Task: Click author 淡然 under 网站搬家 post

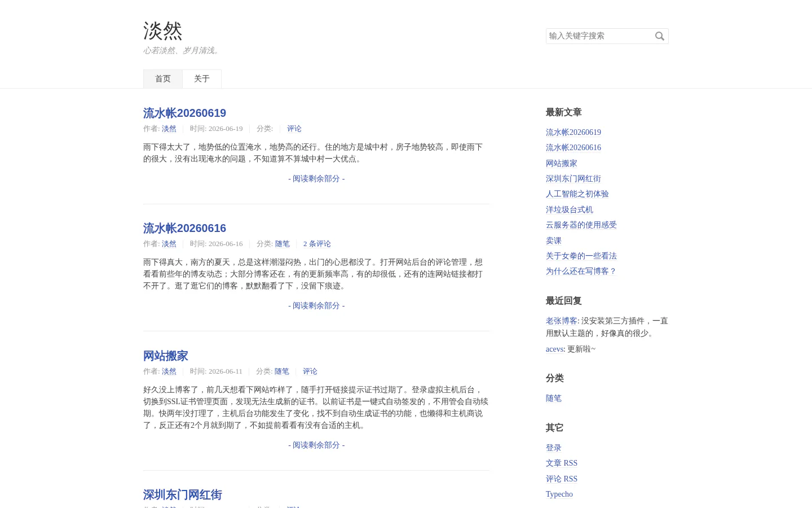Action: [x=169, y=371]
